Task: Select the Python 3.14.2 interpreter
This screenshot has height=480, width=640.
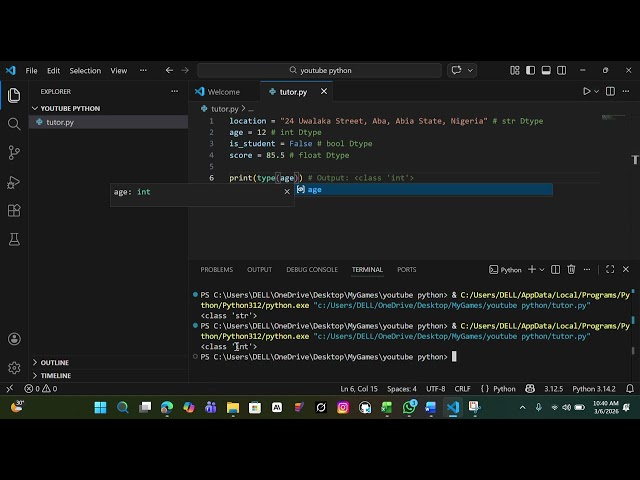Action: point(594,389)
